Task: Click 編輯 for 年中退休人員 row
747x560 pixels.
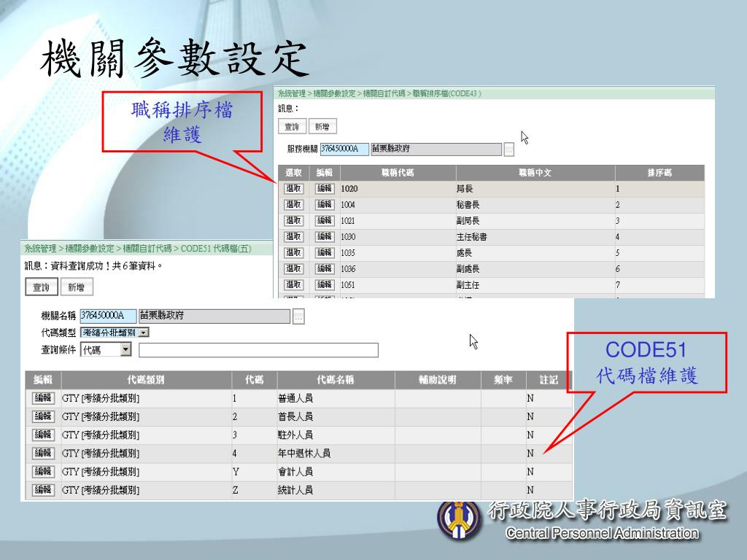Action: (x=43, y=454)
